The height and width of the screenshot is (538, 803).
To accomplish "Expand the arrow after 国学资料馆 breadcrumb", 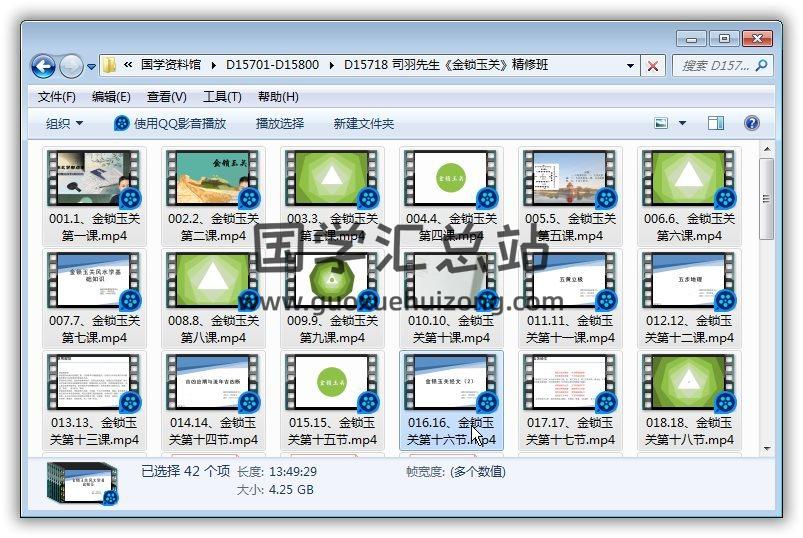I will pos(214,66).
